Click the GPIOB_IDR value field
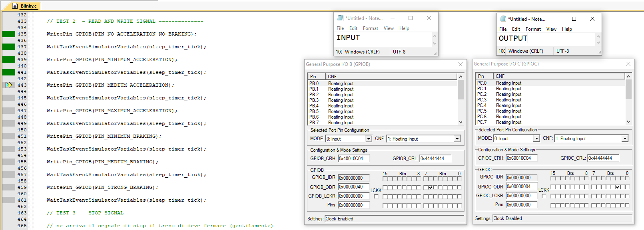644x230 pixels. click(x=354, y=178)
